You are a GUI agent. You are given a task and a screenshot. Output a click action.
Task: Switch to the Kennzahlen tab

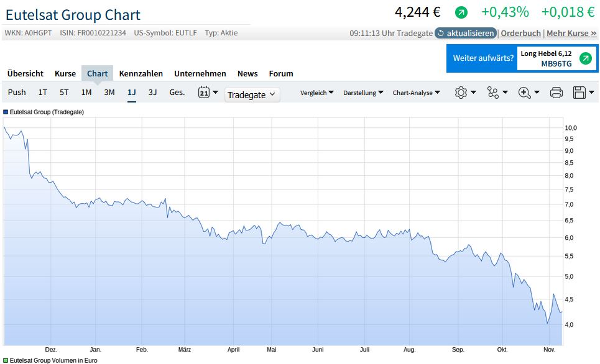tap(141, 73)
